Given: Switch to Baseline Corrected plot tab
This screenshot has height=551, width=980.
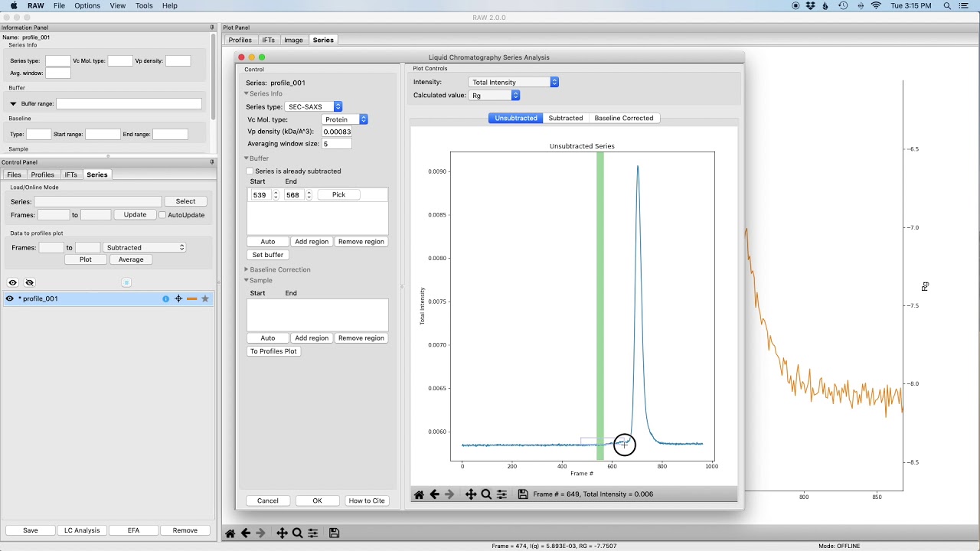Looking at the screenshot, I should coord(624,118).
